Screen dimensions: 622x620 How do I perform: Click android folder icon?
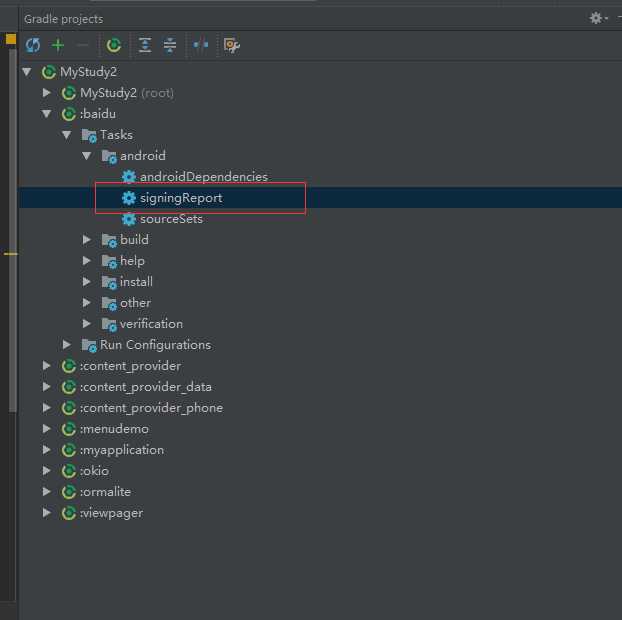(x=109, y=157)
